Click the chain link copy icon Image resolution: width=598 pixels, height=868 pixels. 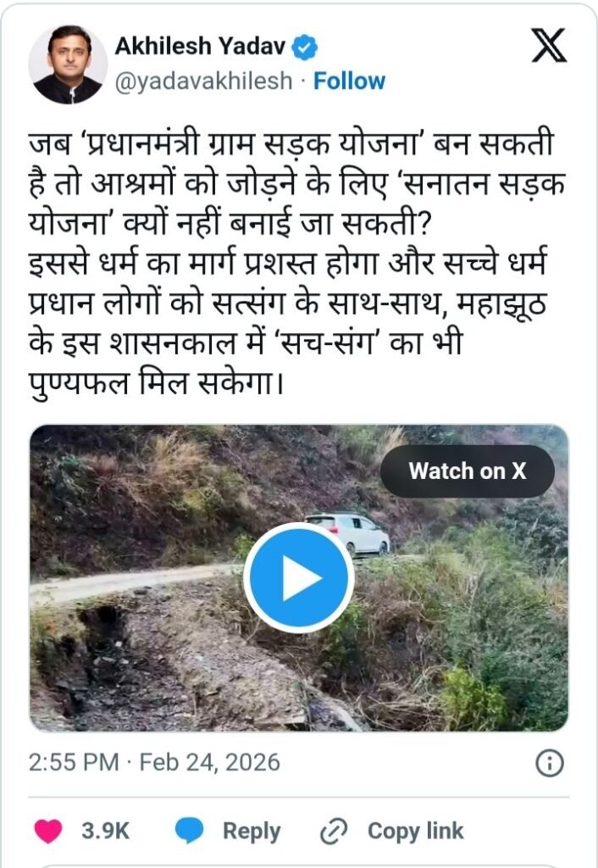(334, 831)
